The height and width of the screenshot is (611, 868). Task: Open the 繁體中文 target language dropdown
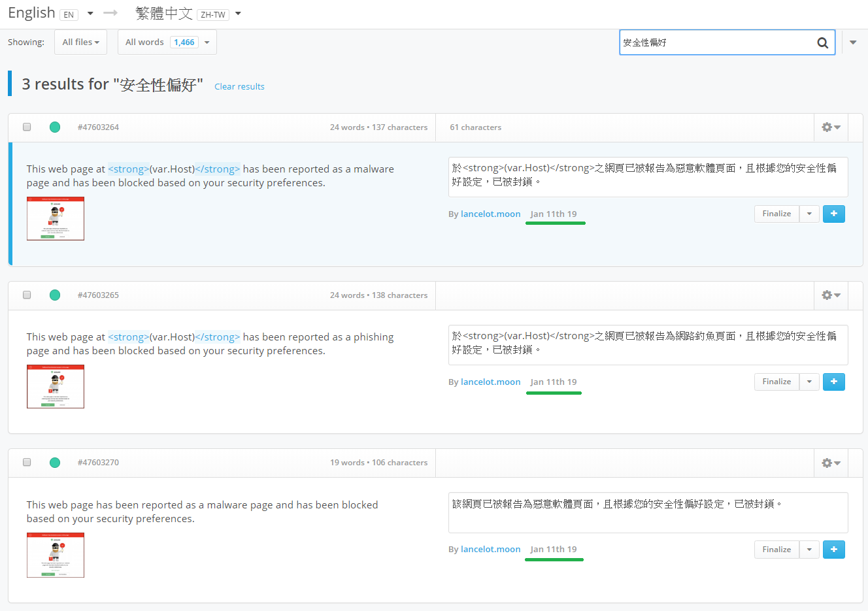238,13
